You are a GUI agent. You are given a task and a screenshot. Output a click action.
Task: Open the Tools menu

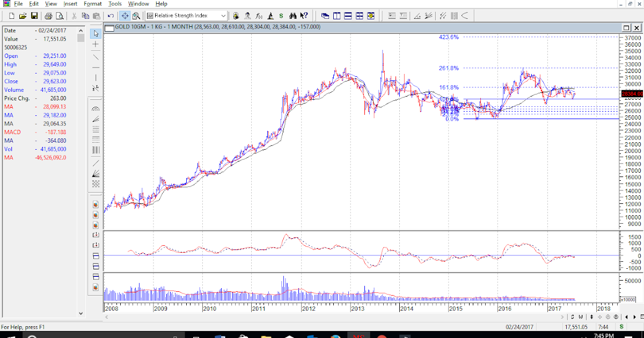point(114,4)
